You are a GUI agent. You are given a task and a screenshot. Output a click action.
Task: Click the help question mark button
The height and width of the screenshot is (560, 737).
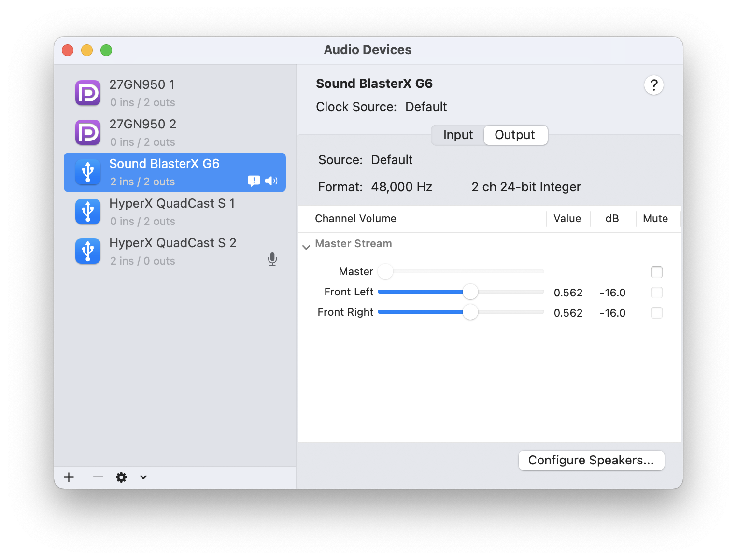click(654, 85)
